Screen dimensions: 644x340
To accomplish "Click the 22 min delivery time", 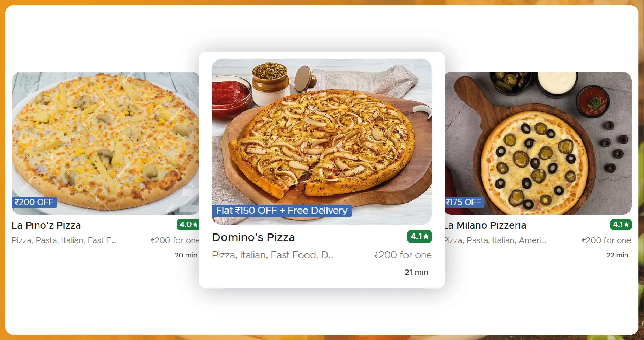I will pyautogui.click(x=617, y=255).
